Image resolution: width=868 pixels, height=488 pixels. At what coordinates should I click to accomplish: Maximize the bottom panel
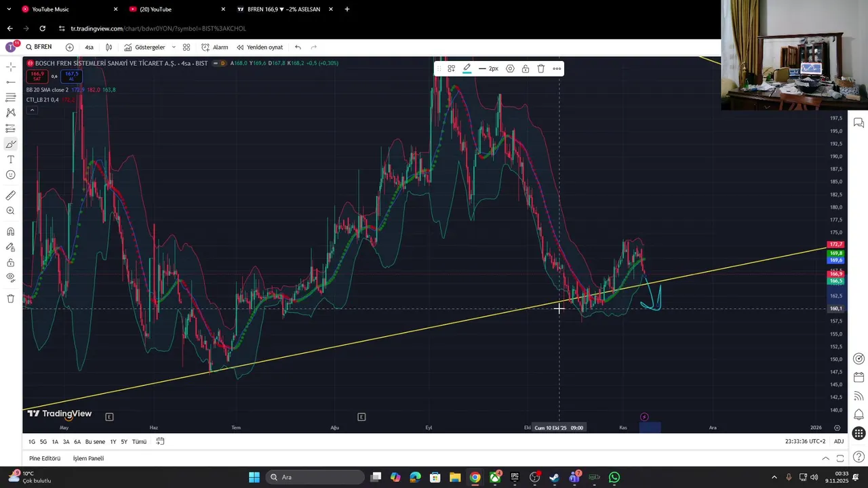pos(840,458)
